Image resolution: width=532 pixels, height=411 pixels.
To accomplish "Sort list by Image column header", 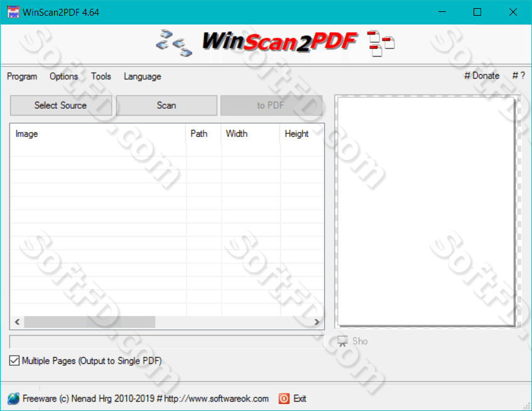I will point(98,134).
